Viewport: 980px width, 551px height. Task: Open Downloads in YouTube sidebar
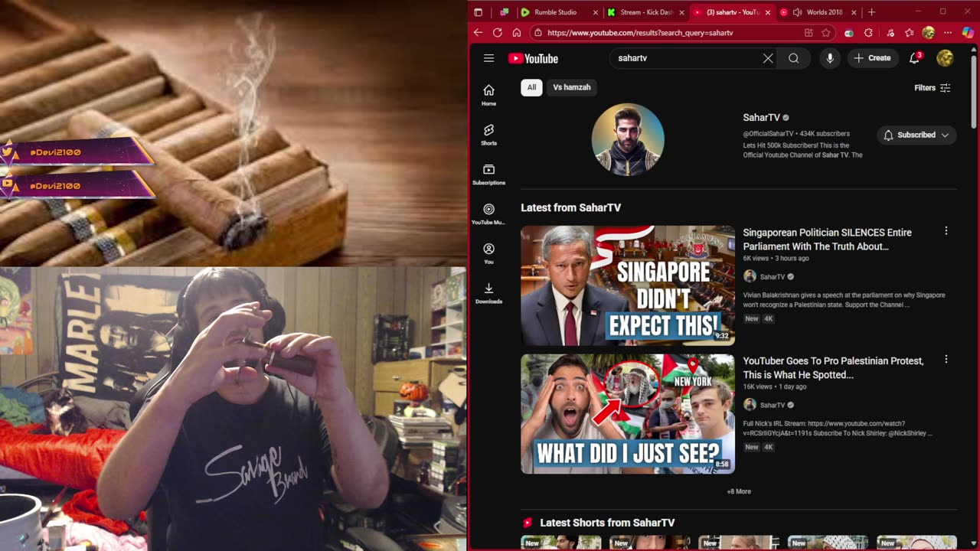point(488,293)
